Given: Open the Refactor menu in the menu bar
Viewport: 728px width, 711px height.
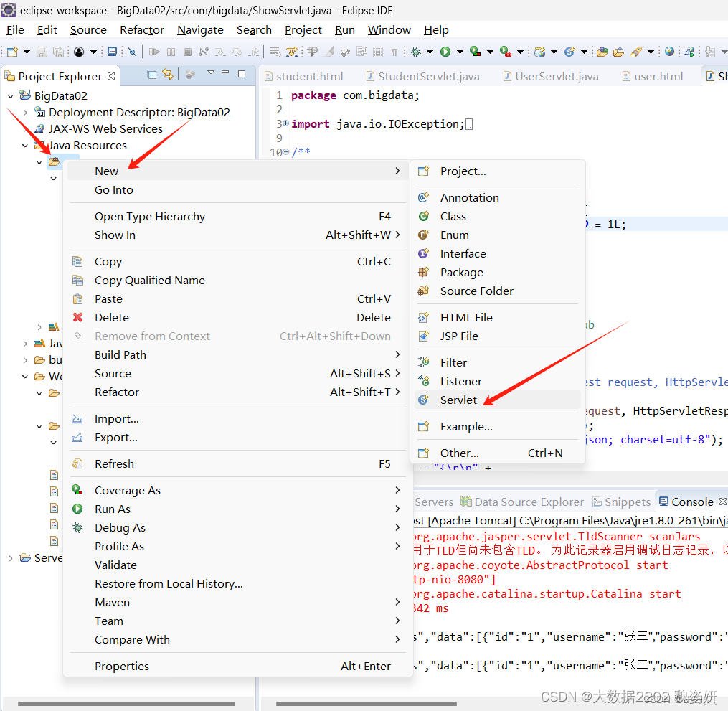Looking at the screenshot, I should 141,30.
